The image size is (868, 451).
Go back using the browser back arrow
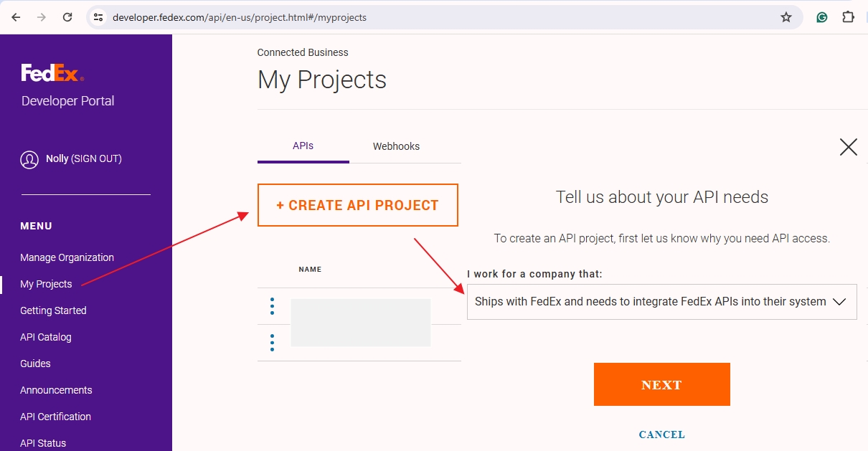[16, 17]
